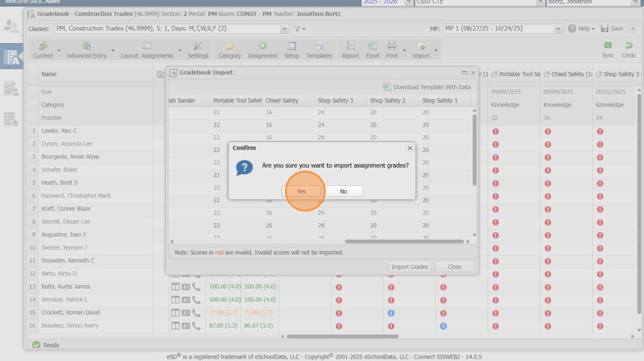Expand the Print dropdown arrow
Image resolution: width=644 pixels, height=361 pixels.
(404, 51)
